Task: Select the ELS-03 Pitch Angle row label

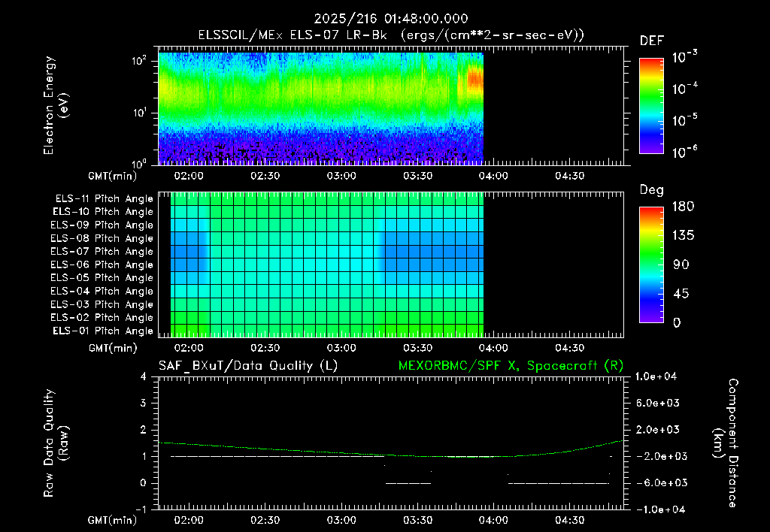Action: coord(102,304)
